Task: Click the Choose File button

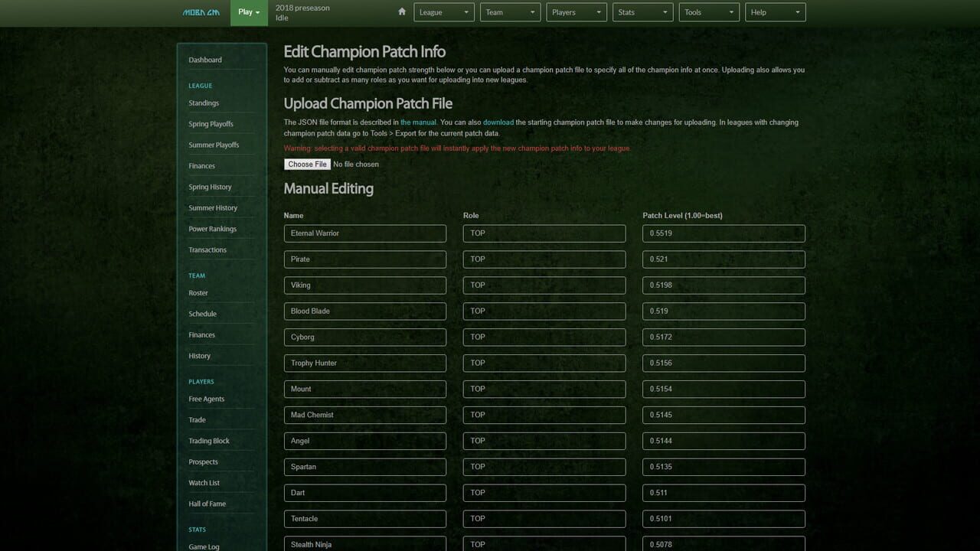Action: (x=307, y=165)
